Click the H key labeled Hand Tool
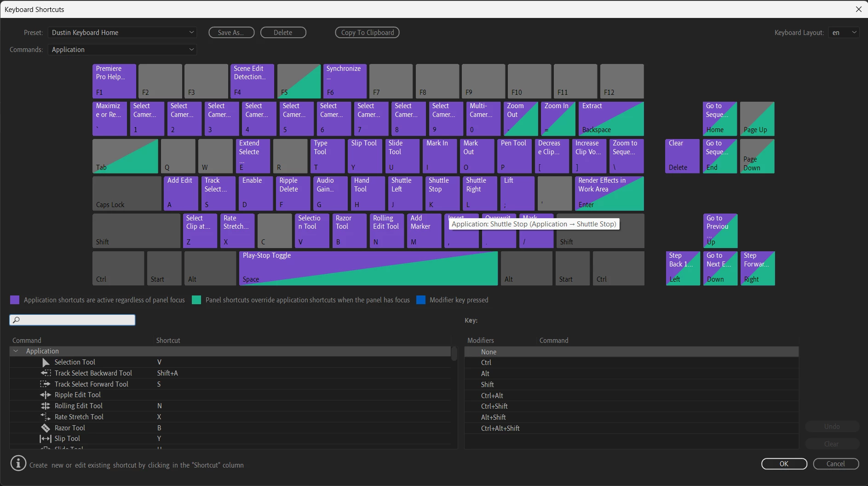The height and width of the screenshot is (486, 868). click(x=368, y=193)
